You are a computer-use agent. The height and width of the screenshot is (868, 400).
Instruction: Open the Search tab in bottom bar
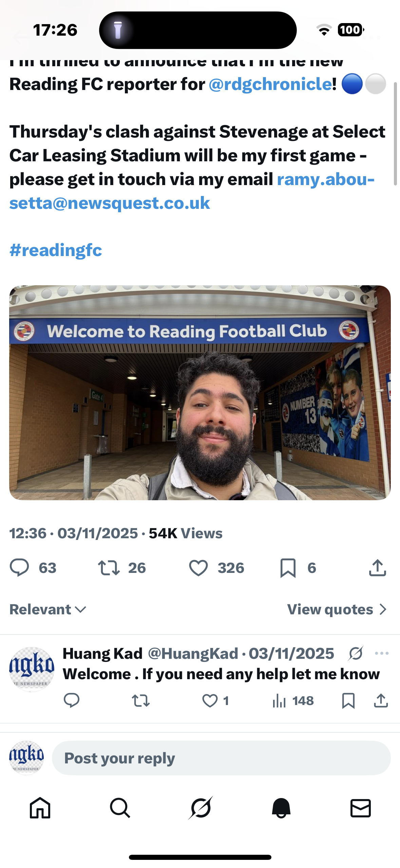(x=120, y=808)
